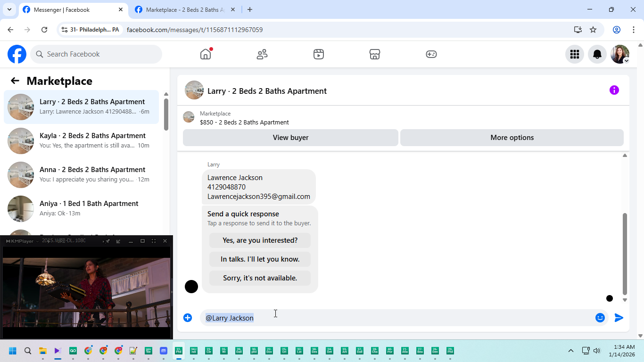Screen dimensions: 644x362
Task: View site information icon in address bar
Action: pos(65,30)
